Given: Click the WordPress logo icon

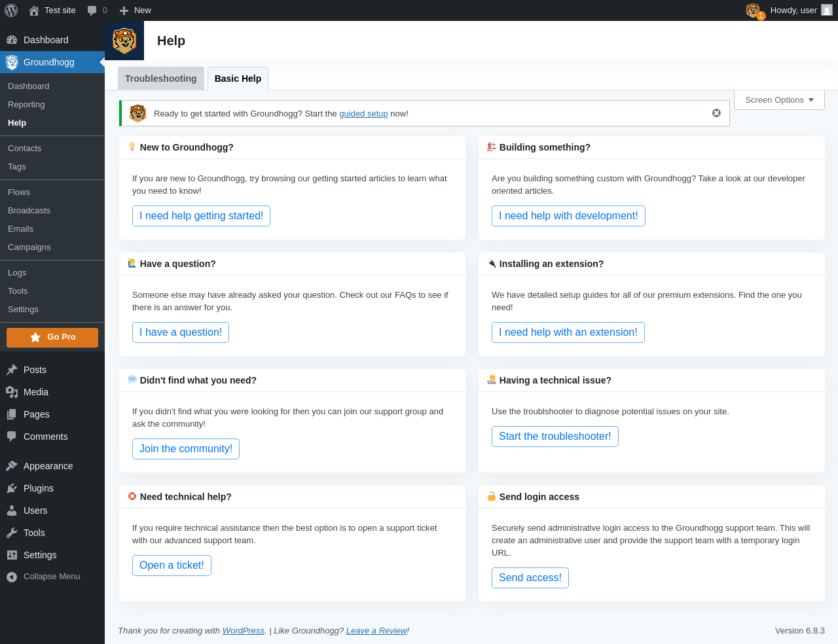Looking at the screenshot, I should pos(11,10).
